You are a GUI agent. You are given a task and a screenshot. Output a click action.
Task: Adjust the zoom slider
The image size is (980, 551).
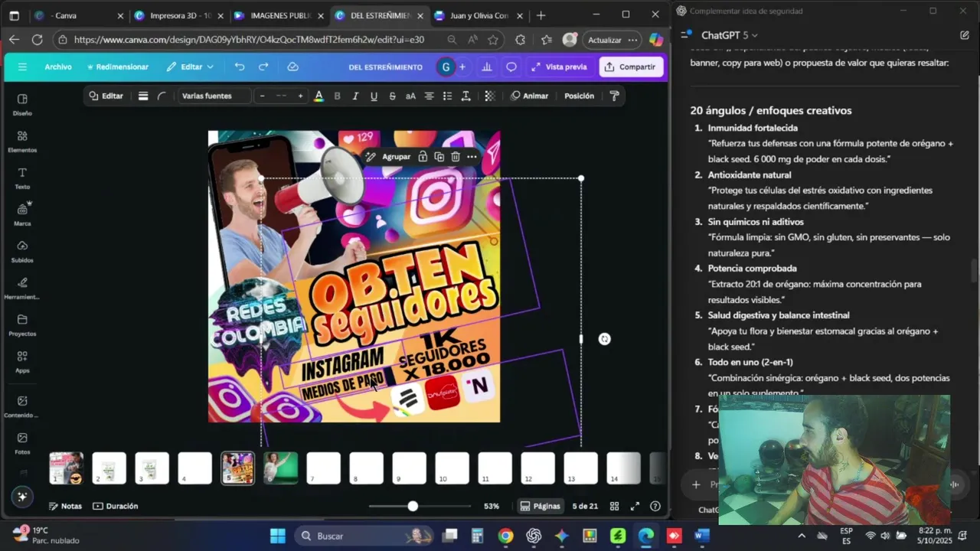coord(413,507)
